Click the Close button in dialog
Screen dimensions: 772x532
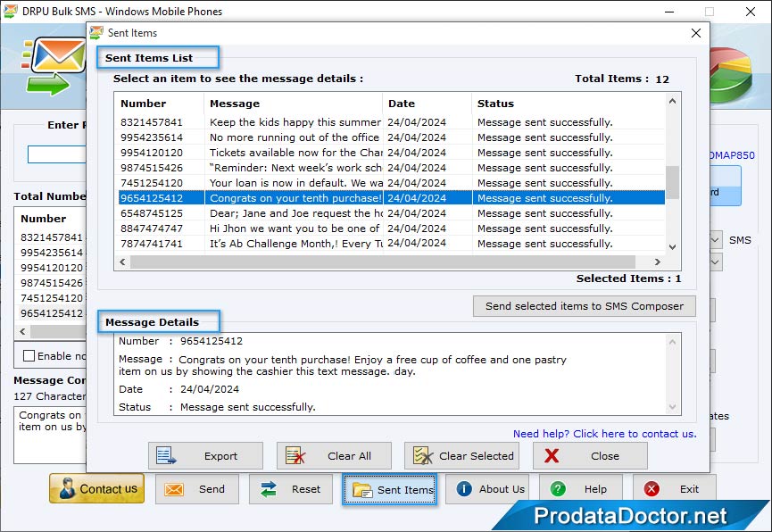click(x=590, y=455)
